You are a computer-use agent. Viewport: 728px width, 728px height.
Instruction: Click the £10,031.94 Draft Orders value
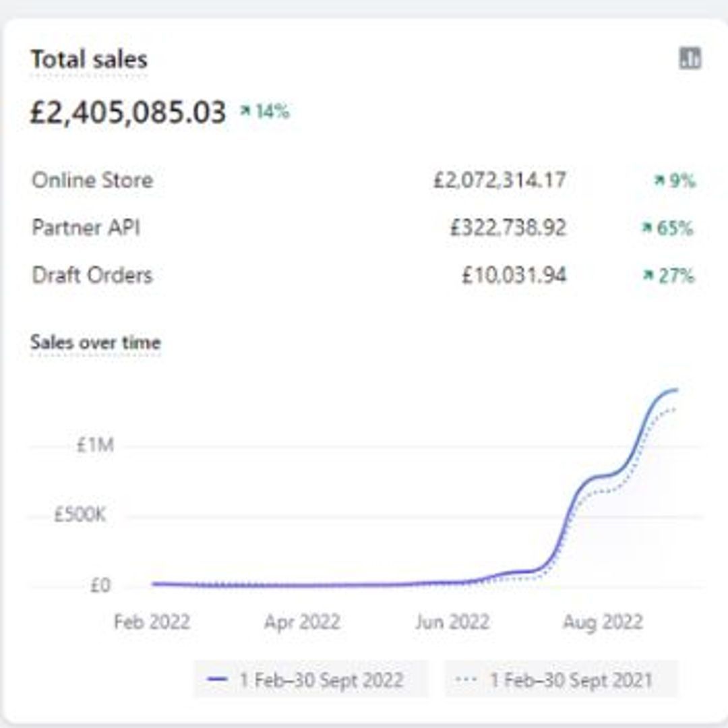coord(514,275)
